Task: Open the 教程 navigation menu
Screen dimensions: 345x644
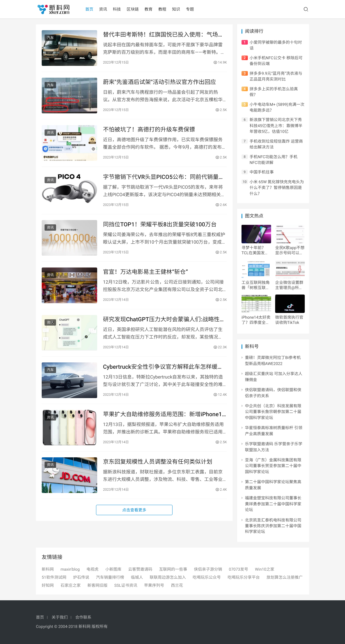Action: point(162,9)
